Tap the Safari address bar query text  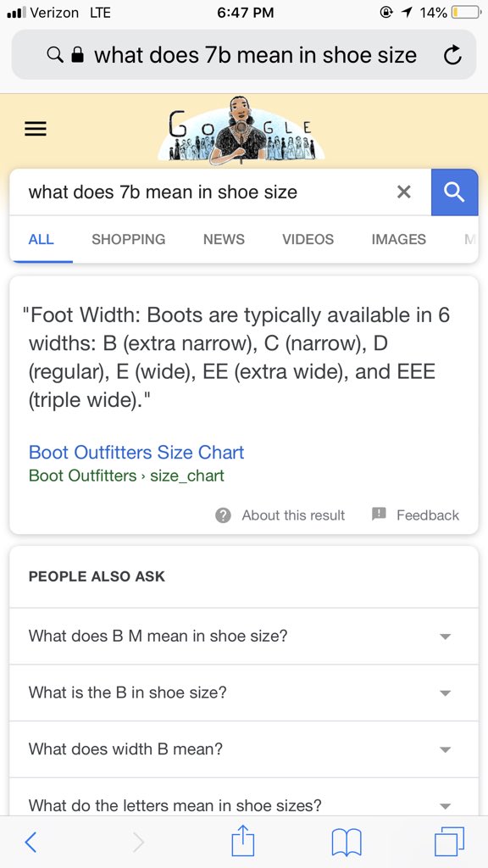[255, 55]
